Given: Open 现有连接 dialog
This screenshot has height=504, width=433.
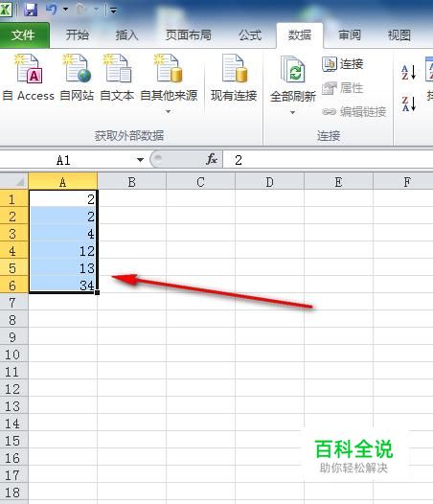Looking at the screenshot, I should pos(234,78).
